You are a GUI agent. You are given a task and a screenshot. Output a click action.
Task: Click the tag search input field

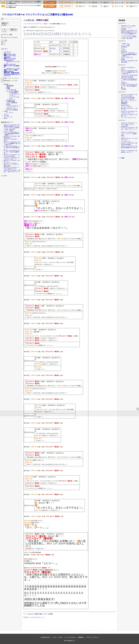point(11,27)
